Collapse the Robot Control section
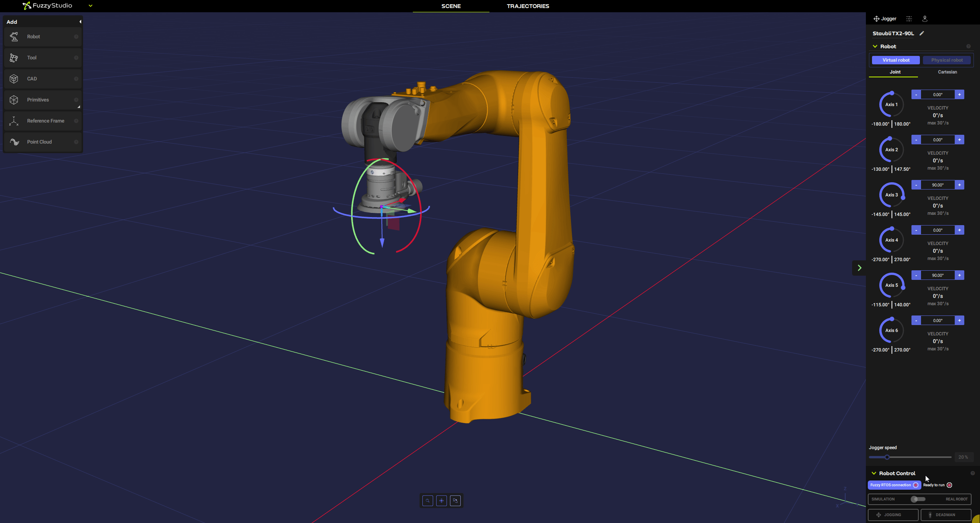This screenshot has height=523, width=980. pos(874,473)
